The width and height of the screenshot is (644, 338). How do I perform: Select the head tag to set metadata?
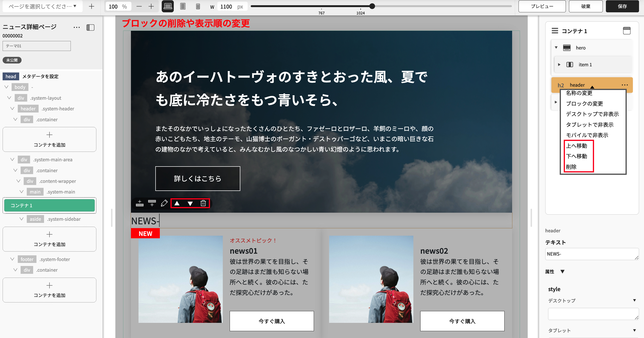tap(11, 76)
